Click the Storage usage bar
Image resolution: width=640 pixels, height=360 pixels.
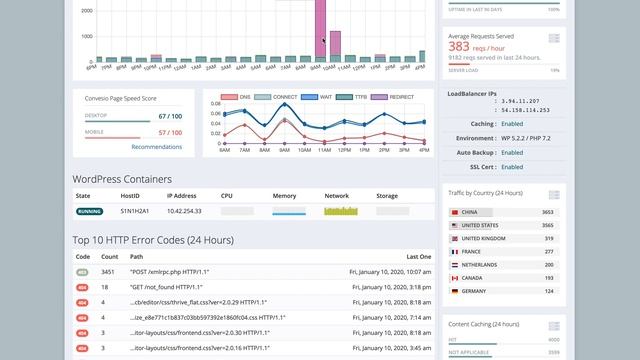pos(393,211)
